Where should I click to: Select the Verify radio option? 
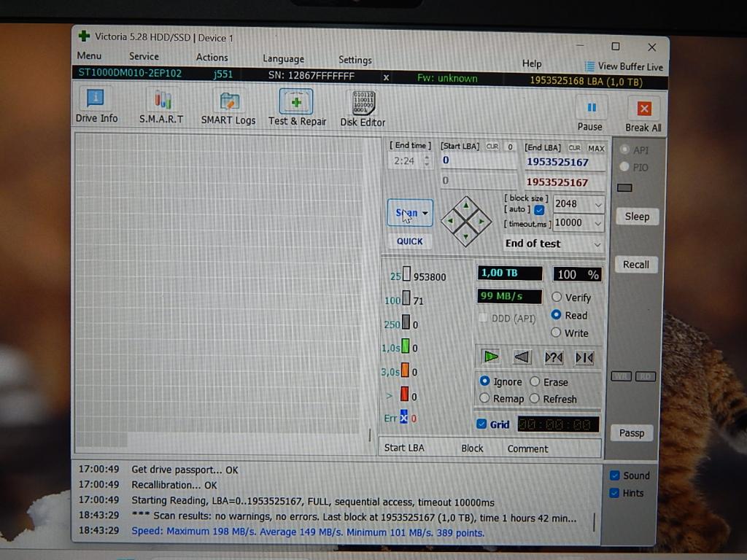[x=557, y=297]
